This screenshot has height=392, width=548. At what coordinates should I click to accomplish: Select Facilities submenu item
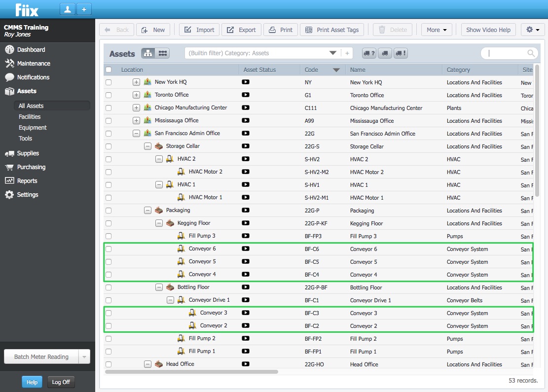pos(30,117)
